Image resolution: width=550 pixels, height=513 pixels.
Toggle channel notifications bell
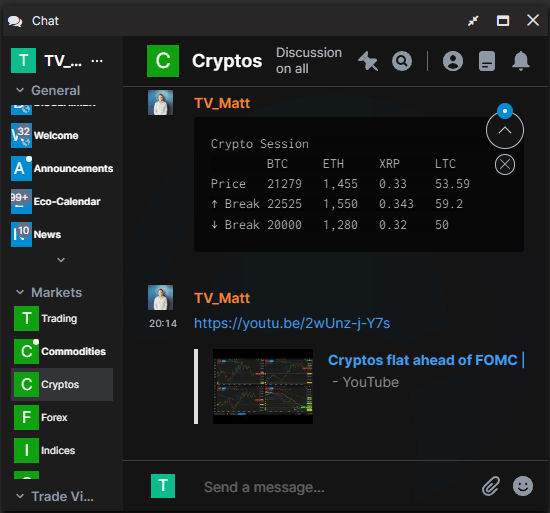pyautogui.click(x=521, y=61)
